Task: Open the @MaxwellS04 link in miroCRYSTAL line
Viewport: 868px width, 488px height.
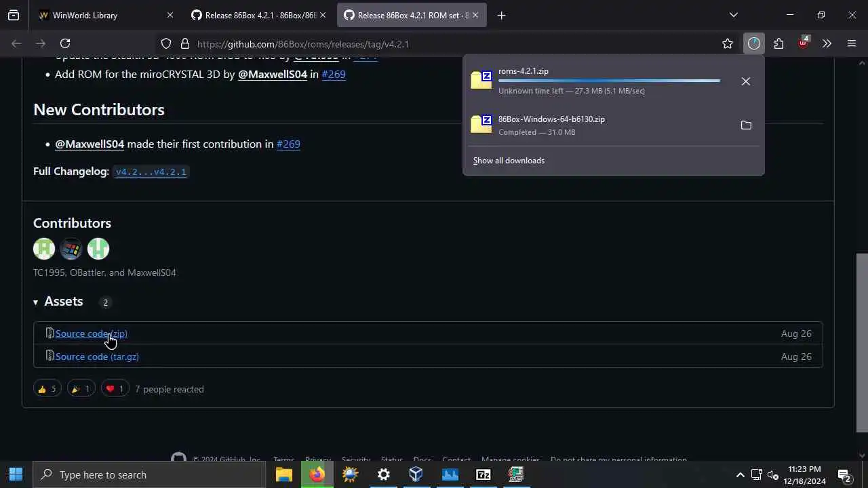Action: pos(273,74)
